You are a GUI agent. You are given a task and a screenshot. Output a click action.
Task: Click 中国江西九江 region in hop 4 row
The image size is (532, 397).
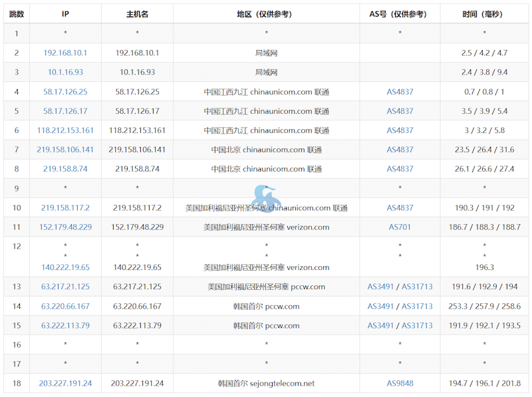click(x=267, y=92)
